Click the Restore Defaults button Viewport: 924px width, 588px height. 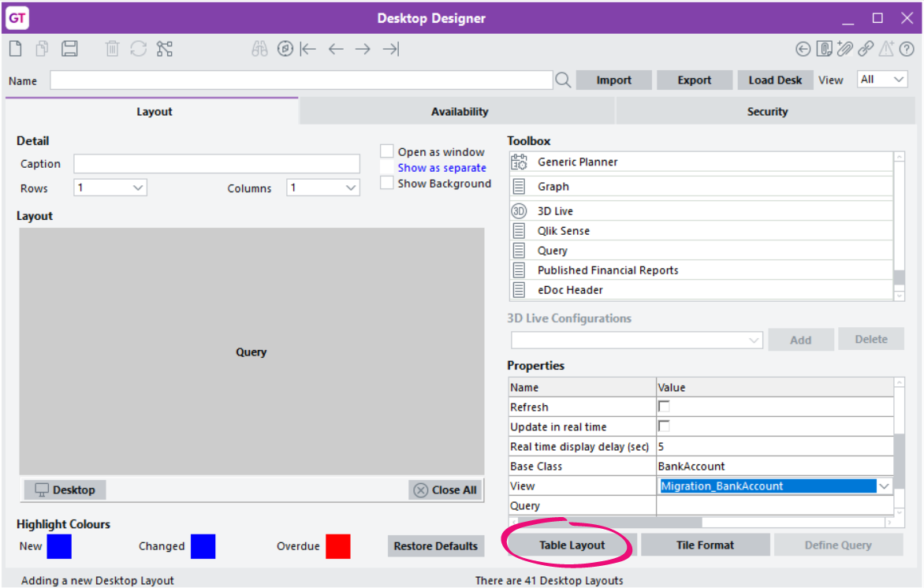coord(435,545)
